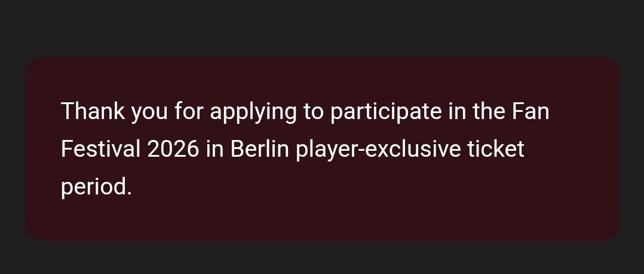Click the word "in" after "participate"
This screenshot has width=644, height=274.
pos(457,111)
